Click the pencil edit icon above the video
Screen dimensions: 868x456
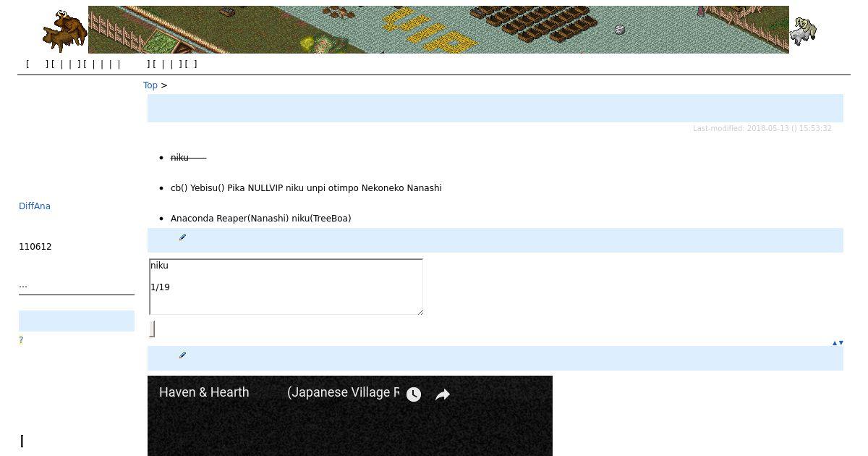pyautogui.click(x=182, y=355)
